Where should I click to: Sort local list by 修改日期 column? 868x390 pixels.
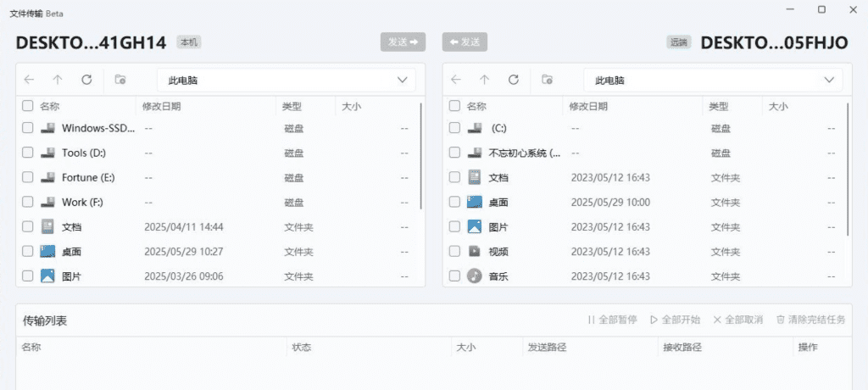[x=161, y=106]
